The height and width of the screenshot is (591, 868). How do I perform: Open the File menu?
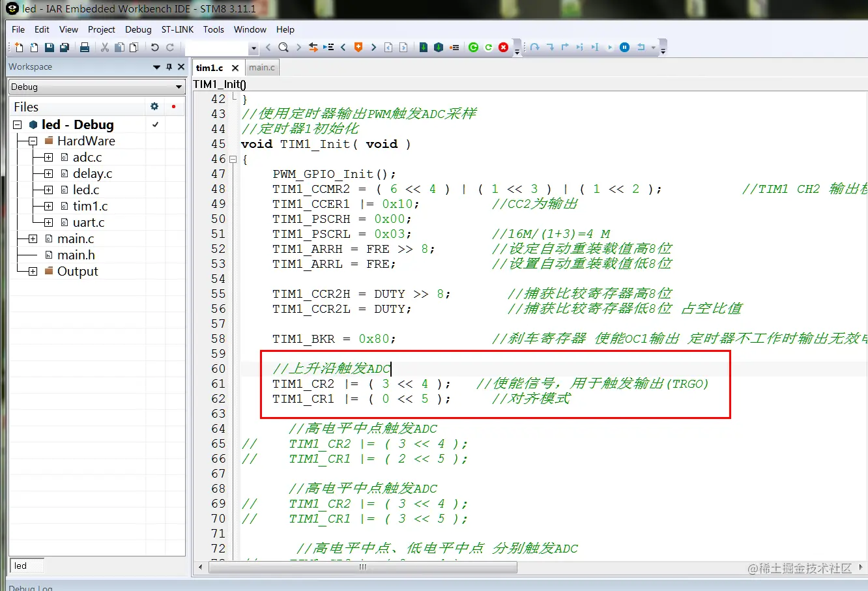[x=18, y=29]
